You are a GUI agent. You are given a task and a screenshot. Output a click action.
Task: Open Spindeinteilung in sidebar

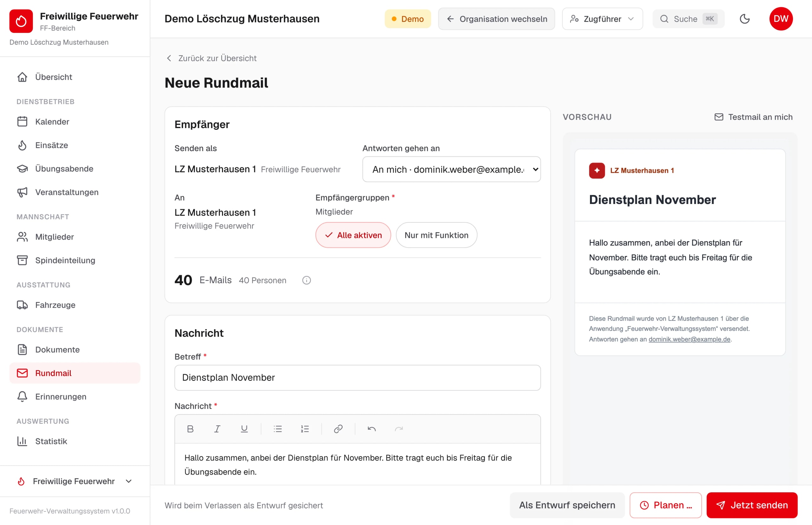[x=75, y=260]
